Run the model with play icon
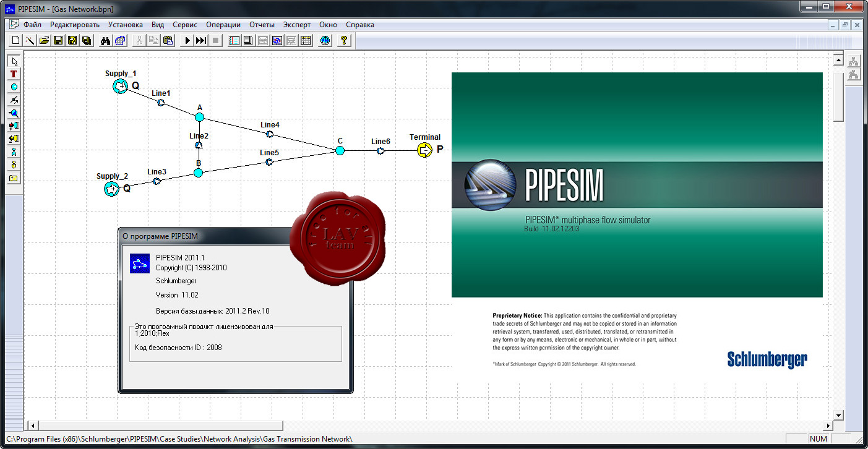The width and height of the screenshot is (868, 449). coord(186,40)
